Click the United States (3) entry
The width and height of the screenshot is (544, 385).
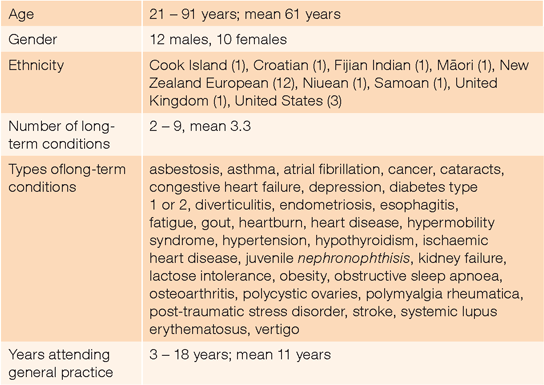288,101
